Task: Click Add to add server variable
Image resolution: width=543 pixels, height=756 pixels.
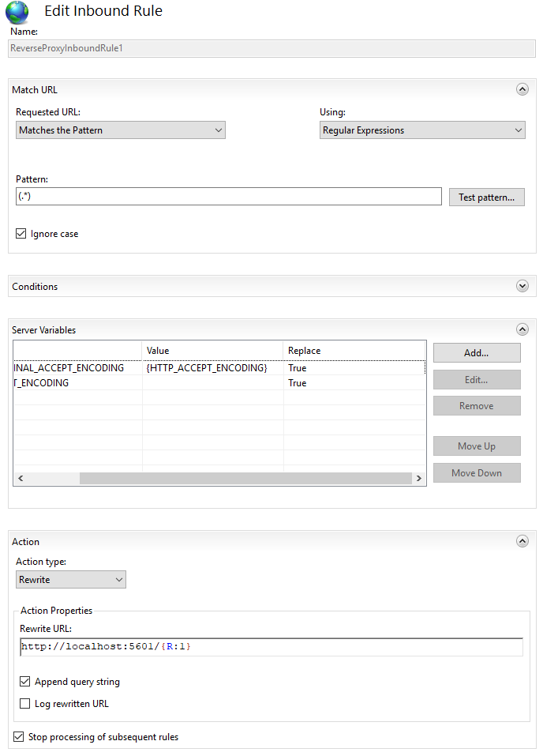Action: coord(476,353)
